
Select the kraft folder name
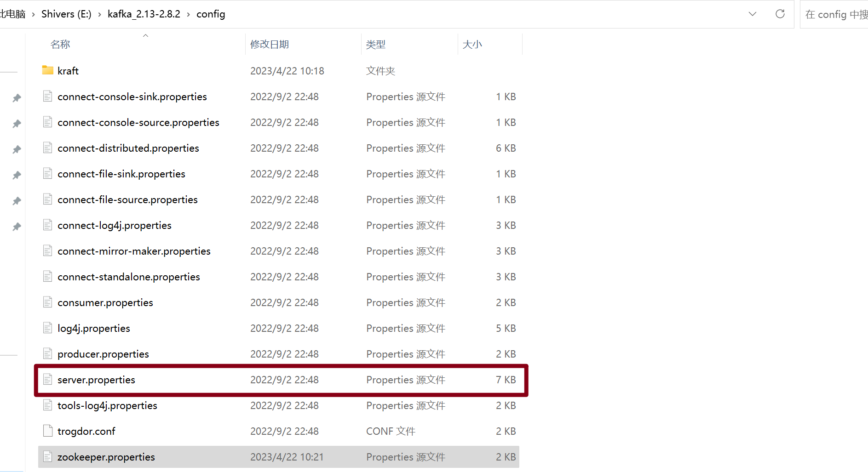[68, 71]
